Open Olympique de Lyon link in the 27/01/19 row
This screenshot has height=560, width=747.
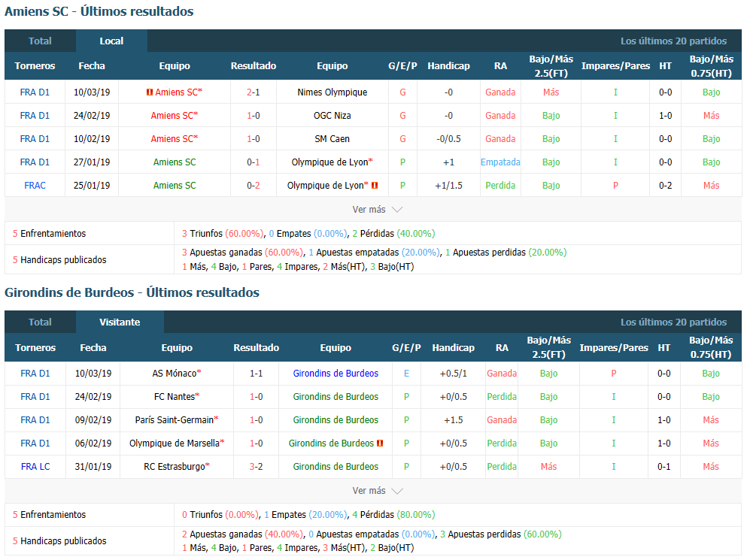329,162
